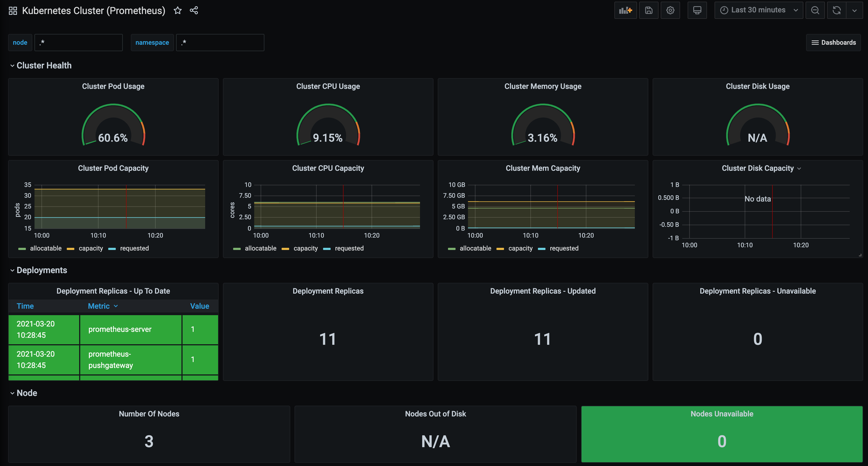868x466 pixels.
Task: Click the add panel icon
Action: point(625,10)
